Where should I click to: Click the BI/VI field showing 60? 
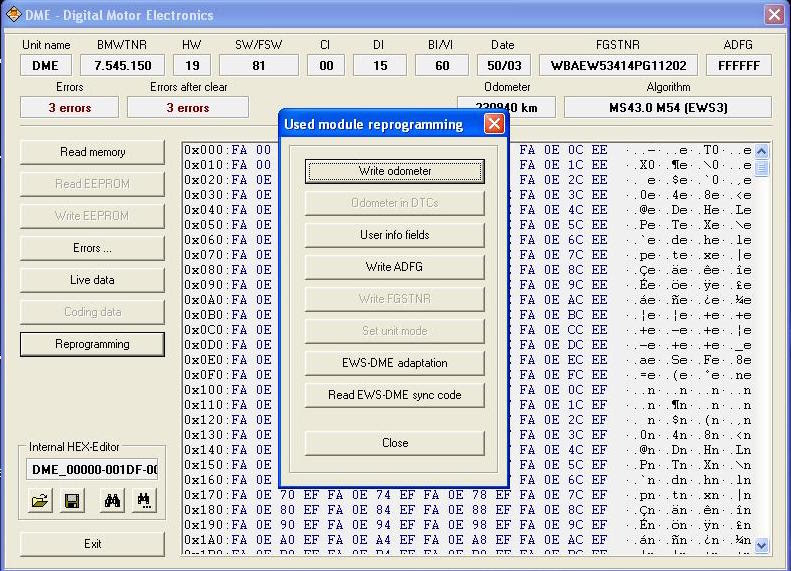coord(442,66)
